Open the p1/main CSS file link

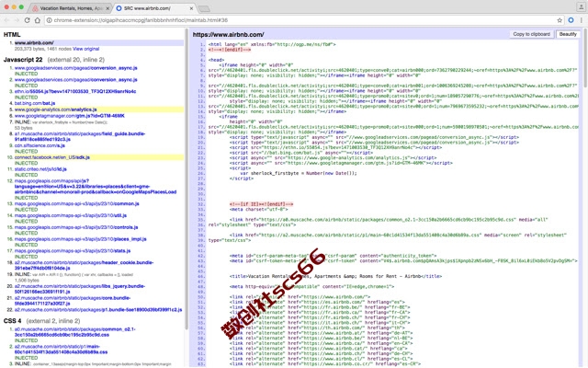62,350
